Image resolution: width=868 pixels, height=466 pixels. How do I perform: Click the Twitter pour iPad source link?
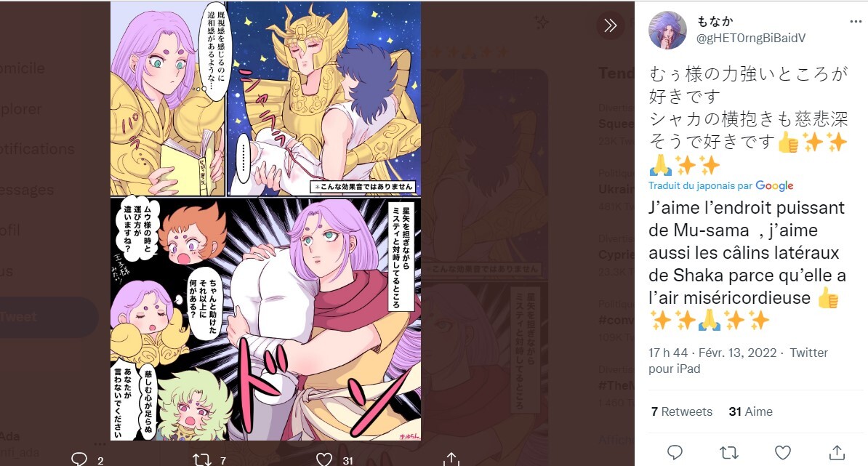738,361
